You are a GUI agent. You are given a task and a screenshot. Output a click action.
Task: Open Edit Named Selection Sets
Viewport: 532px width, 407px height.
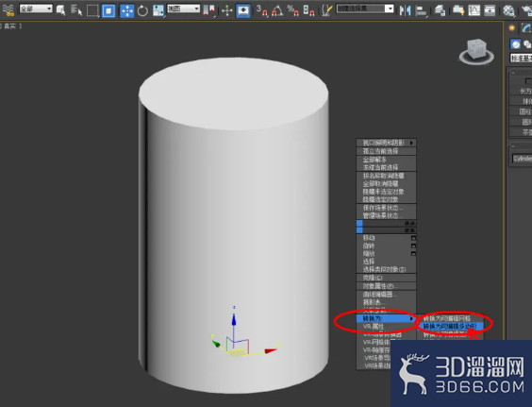point(326,10)
